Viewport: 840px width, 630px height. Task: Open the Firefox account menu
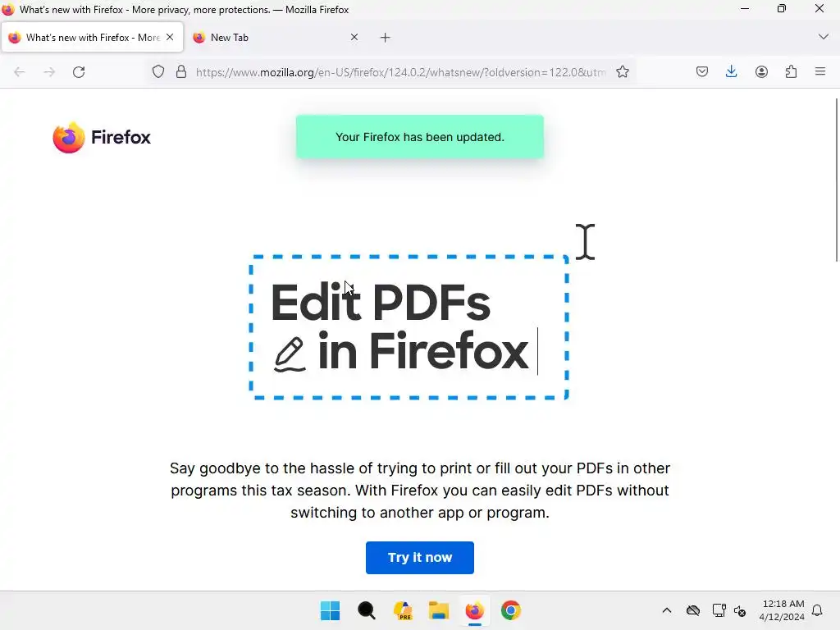click(x=761, y=72)
